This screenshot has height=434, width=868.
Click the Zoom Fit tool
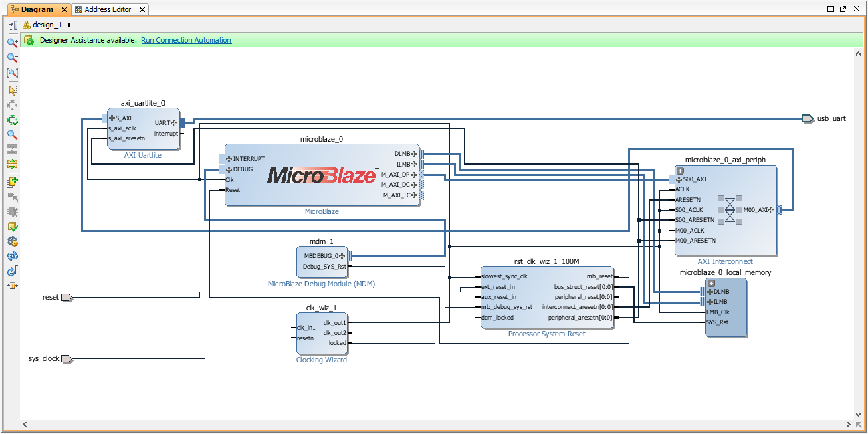[x=12, y=73]
